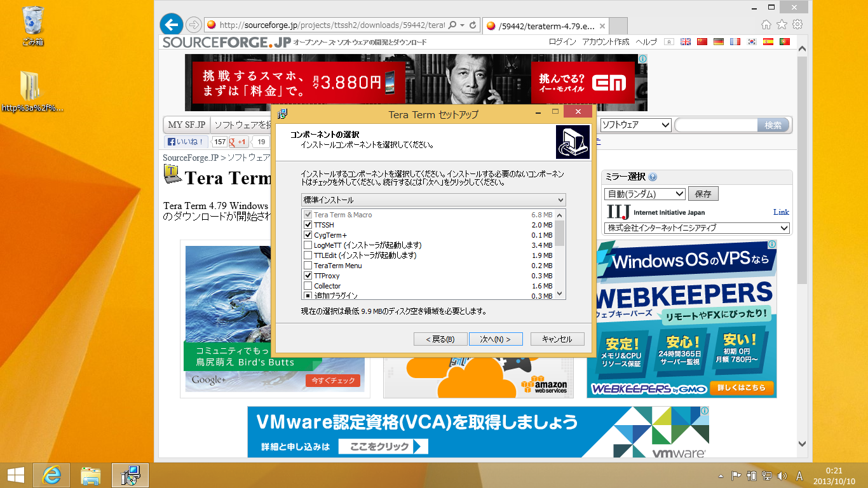Click the Facebook いいね! button
Viewport: 868px width, 488px height.
186,142
